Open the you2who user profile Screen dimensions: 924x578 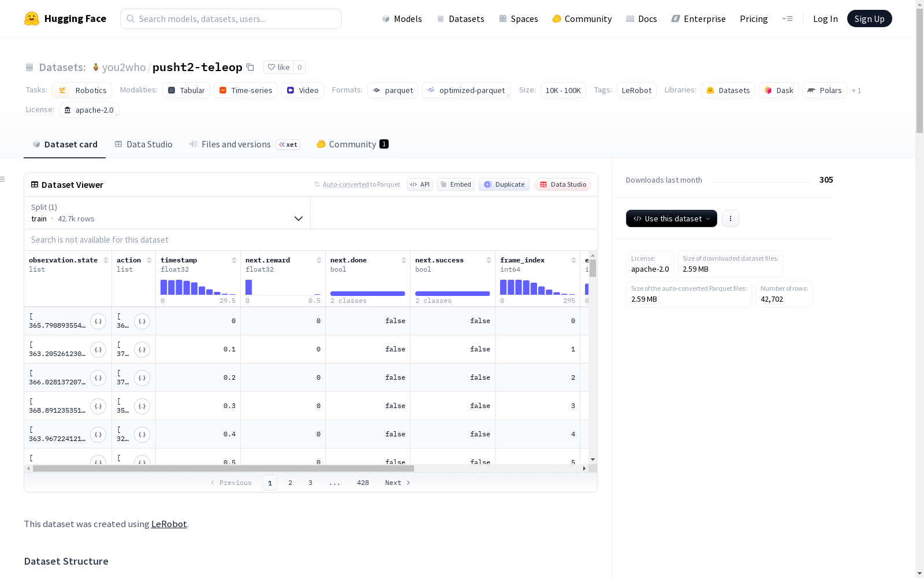pyautogui.click(x=124, y=67)
